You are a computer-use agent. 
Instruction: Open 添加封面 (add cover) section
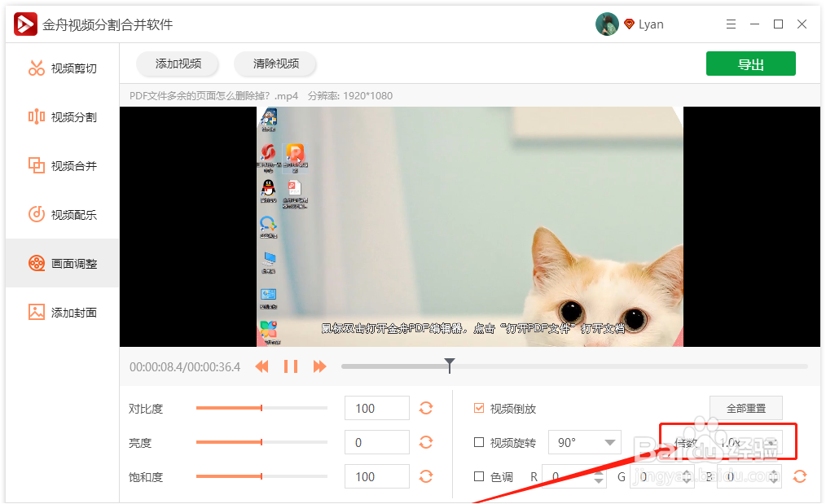point(63,313)
